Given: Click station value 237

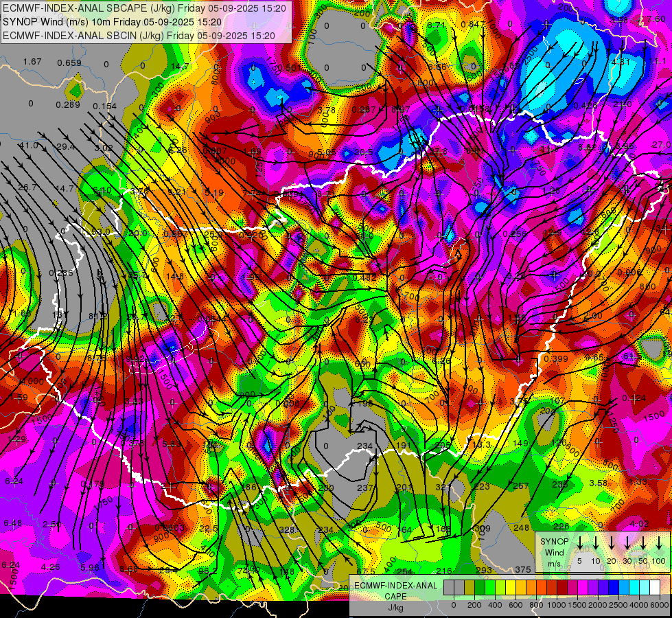Looking at the screenshot, I should pos(364,488).
